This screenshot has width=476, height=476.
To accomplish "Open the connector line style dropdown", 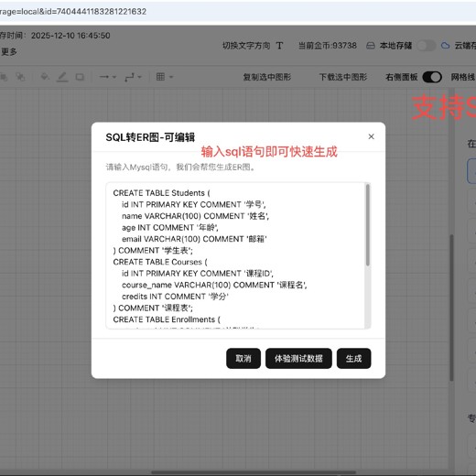I will 133,77.
